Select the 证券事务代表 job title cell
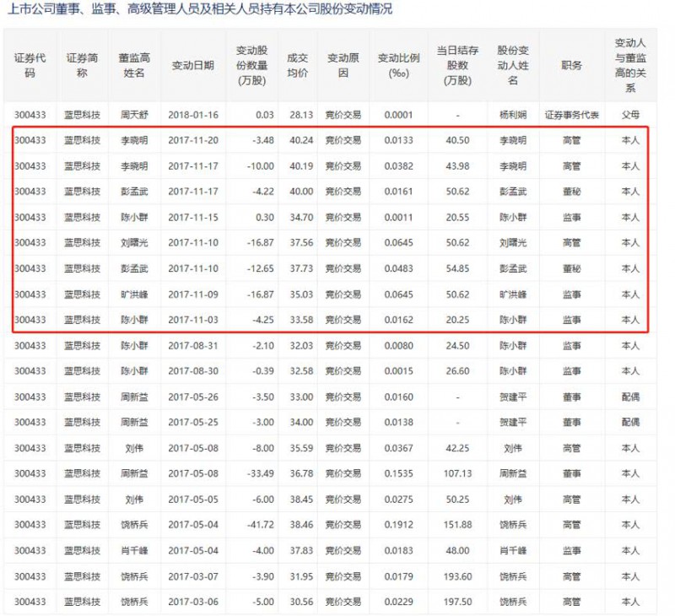 [574, 112]
